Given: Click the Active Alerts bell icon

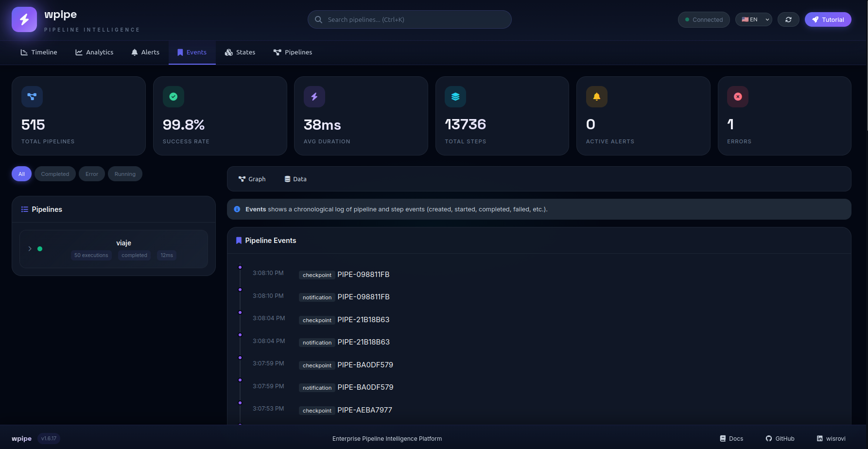Looking at the screenshot, I should point(597,97).
